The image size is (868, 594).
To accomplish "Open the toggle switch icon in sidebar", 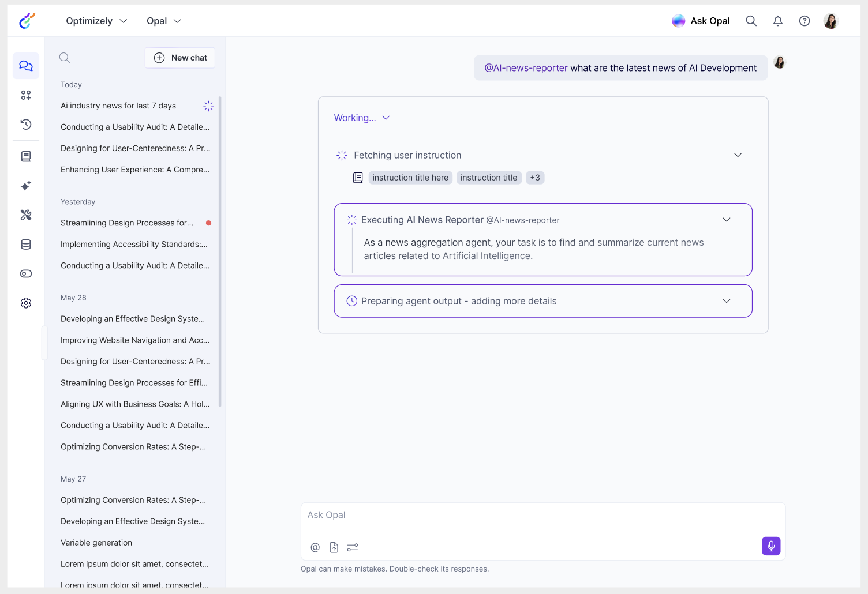I will (x=26, y=274).
